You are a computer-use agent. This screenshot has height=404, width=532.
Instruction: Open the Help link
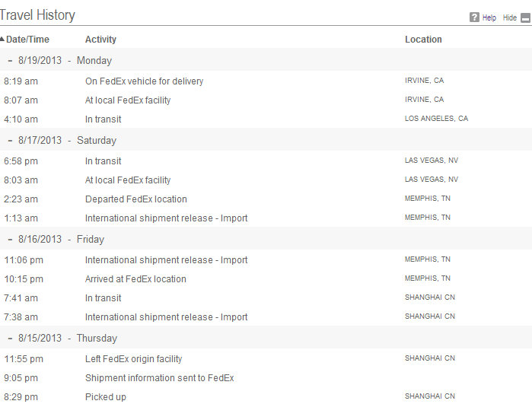point(489,17)
